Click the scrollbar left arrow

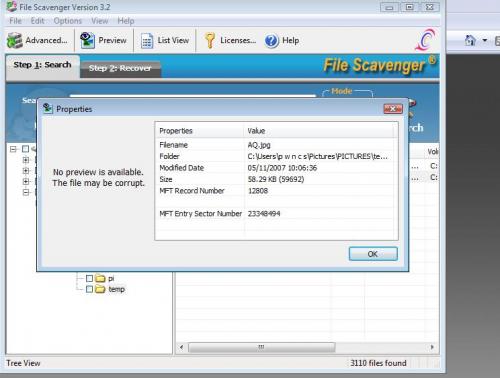181,347
